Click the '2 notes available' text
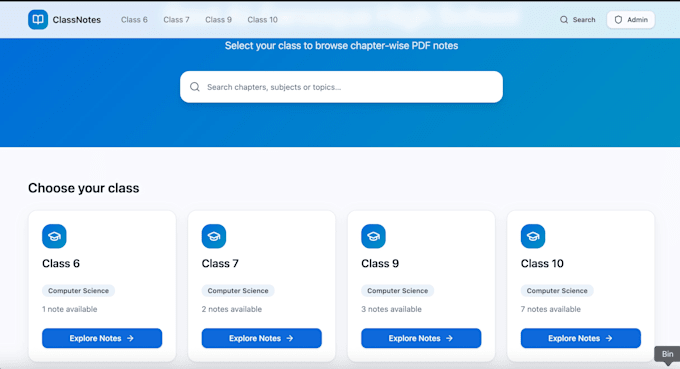The height and width of the screenshot is (369, 680). click(232, 309)
